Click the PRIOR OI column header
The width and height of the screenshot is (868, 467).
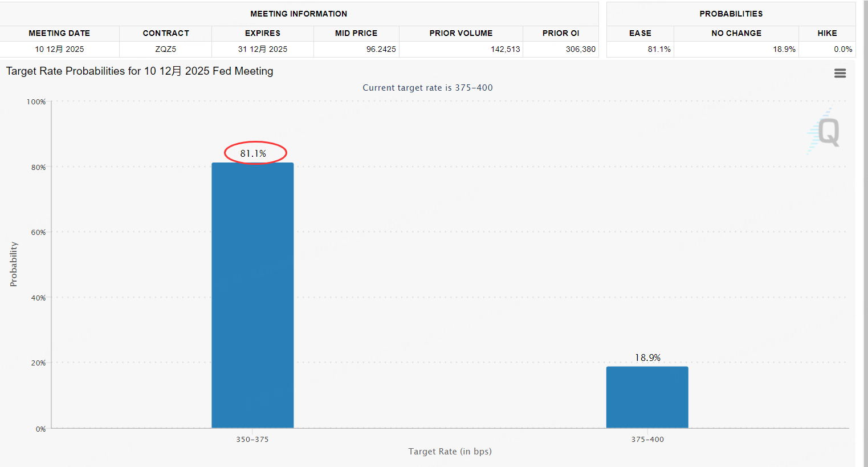coord(561,33)
